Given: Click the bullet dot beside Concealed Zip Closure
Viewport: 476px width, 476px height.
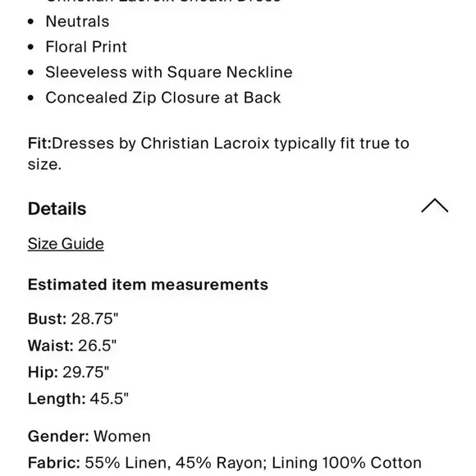Looking at the screenshot, I should (x=30, y=98).
